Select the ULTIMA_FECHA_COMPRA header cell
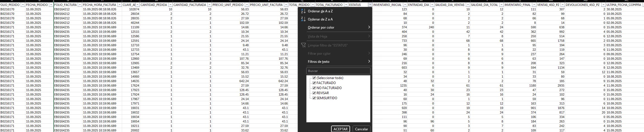The image size is (644, 132). [624, 5]
